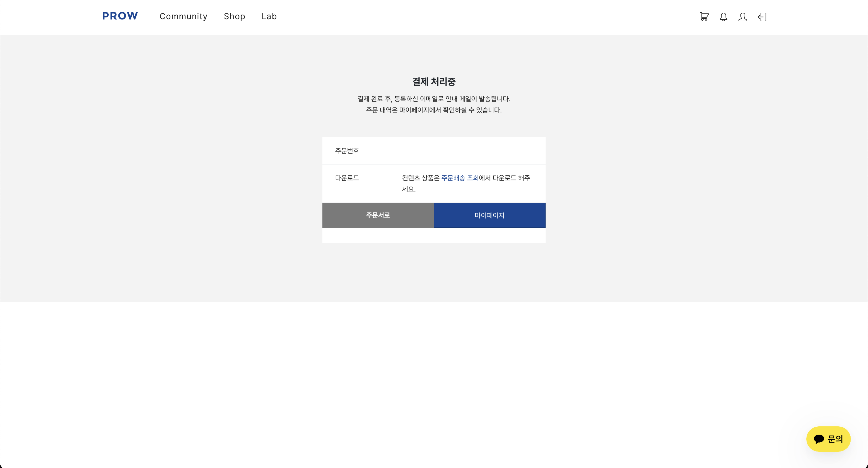Select the person silhouette icon in the header
This screenshot has height=468, width=868.
pos(743,17)
